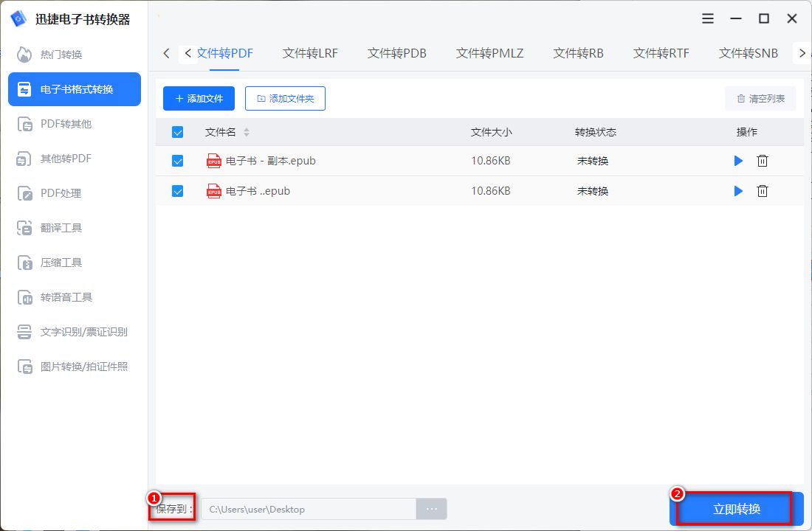Open the output folder browser with the ... button
Screen dimensions: 812x531
(431, 508)
